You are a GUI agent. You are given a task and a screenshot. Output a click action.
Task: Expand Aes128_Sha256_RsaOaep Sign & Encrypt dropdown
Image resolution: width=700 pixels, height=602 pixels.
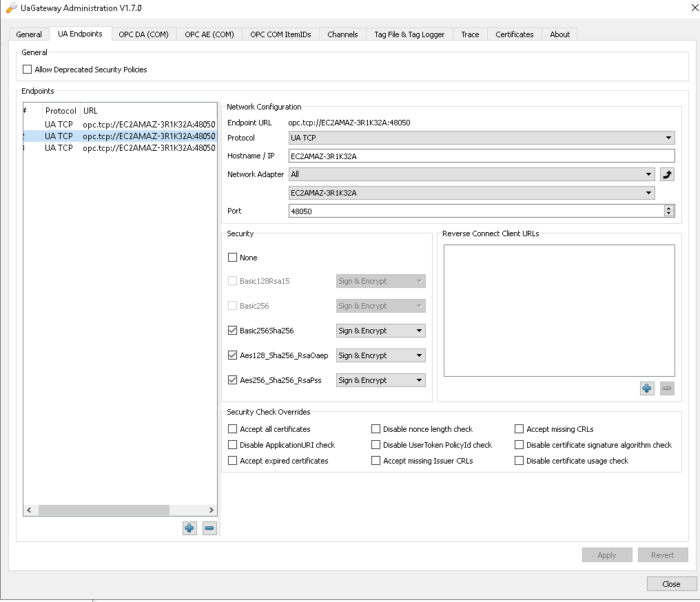[380, 355]
